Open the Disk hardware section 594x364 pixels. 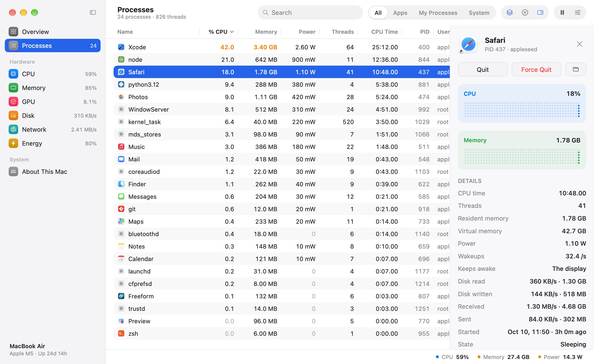(x=52, y=115)
